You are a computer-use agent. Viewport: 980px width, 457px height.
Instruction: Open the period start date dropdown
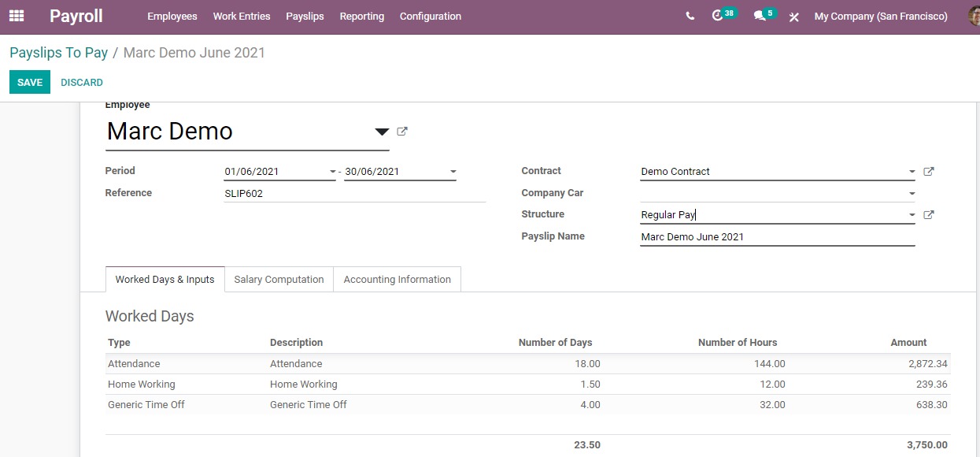(332, 171)
